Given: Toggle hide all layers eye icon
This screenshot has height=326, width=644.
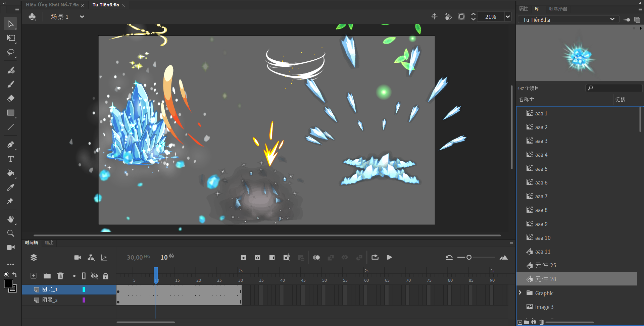Looking at the screenshot, I should coord(95,276).
